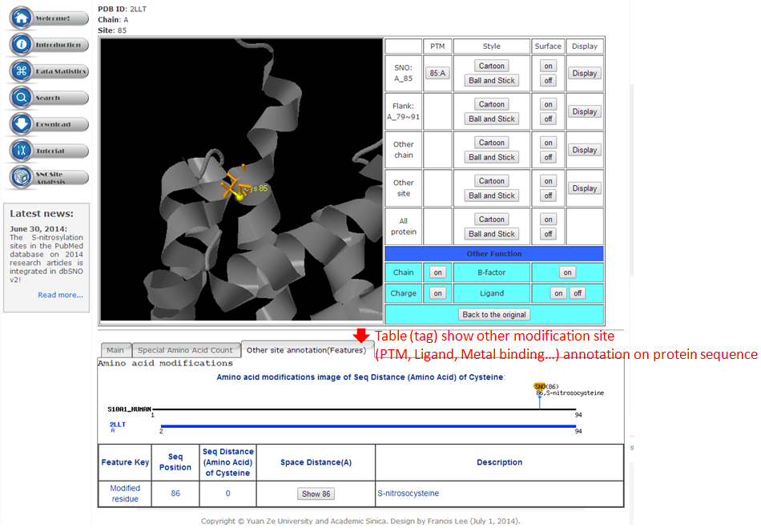The height and width of the screenshot is (532, 761).
Task: Click Display for Other chain row
Action: click(584, 150)
